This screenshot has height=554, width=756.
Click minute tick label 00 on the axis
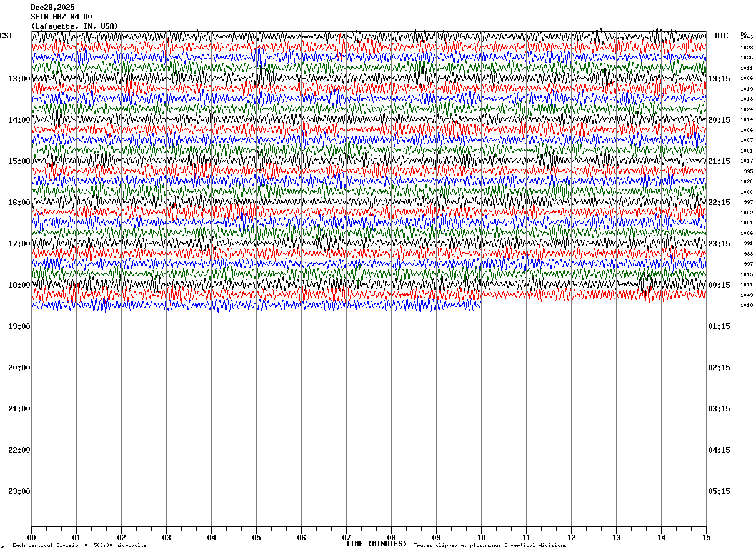(x=31, y=537)
